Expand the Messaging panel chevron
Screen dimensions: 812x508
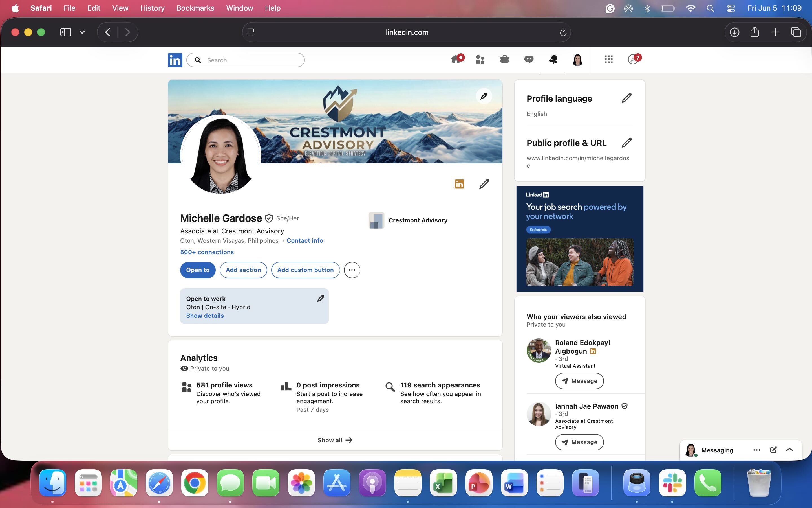point(789,450)
